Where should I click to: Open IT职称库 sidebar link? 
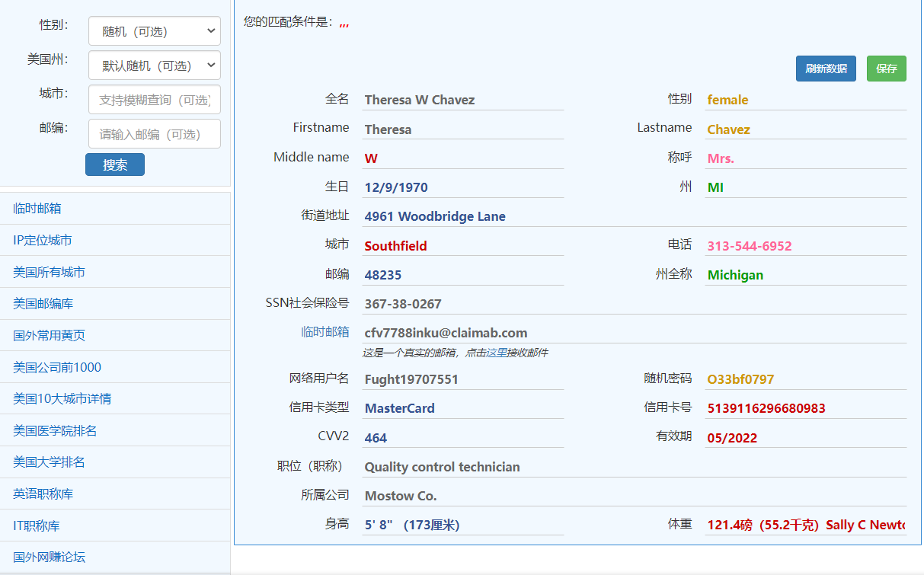coord(37,525)
